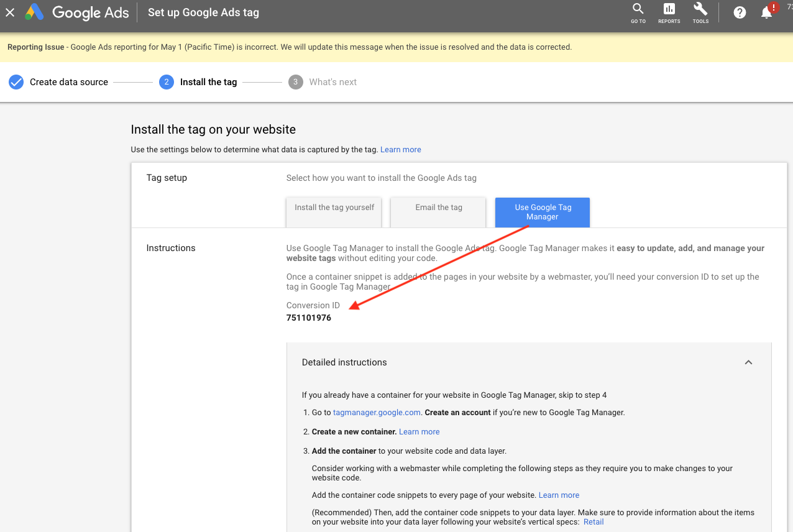
Task: Open tagmanager.google.com link
Action: (377, 413)
